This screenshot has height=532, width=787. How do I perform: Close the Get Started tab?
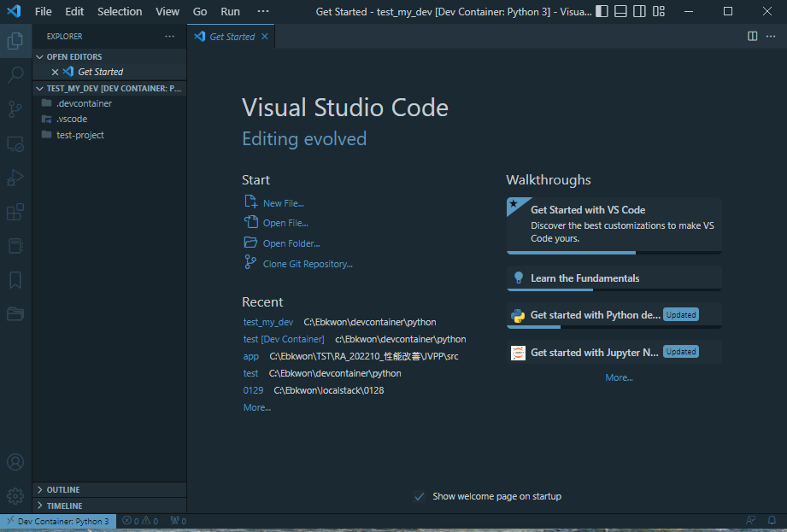tap(265, 37)
